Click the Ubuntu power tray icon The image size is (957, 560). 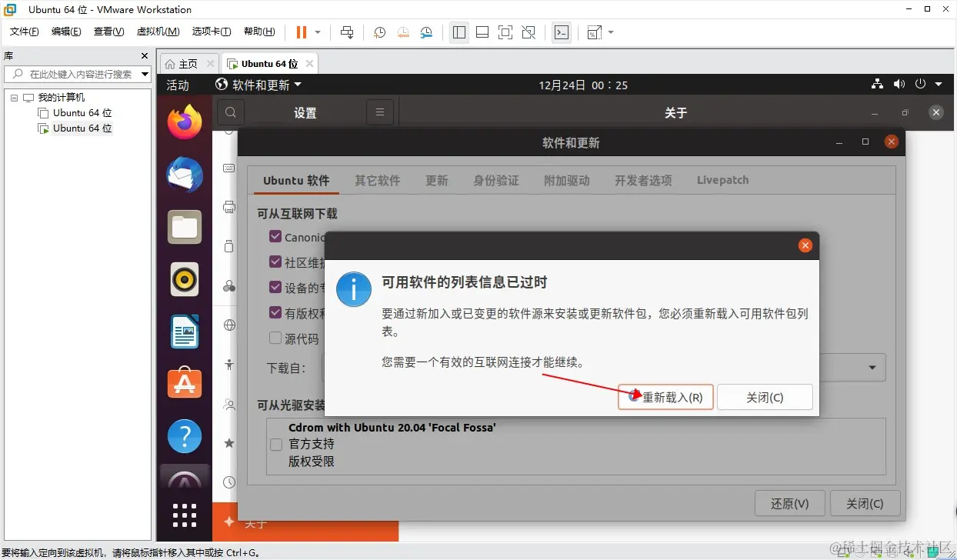point(921,84)
